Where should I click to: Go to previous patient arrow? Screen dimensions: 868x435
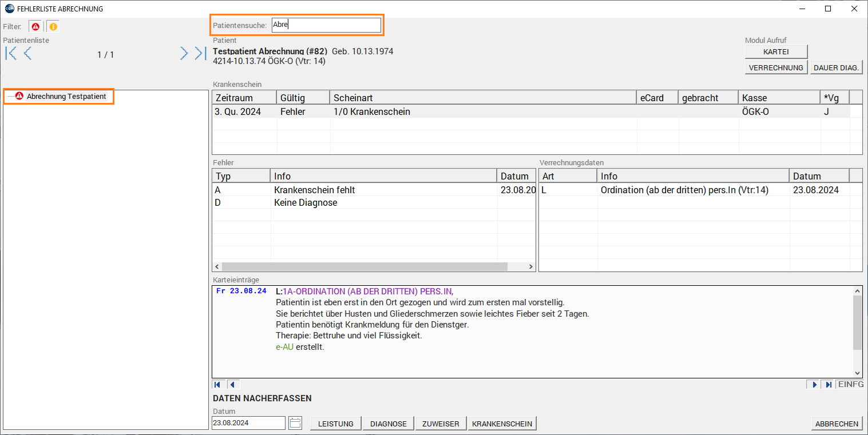pos(27,54)
